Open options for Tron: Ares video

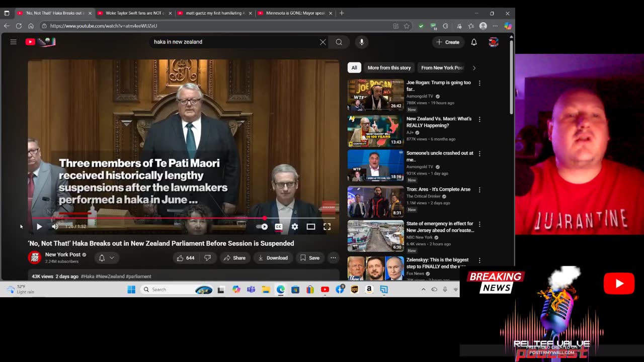(479, 190)
